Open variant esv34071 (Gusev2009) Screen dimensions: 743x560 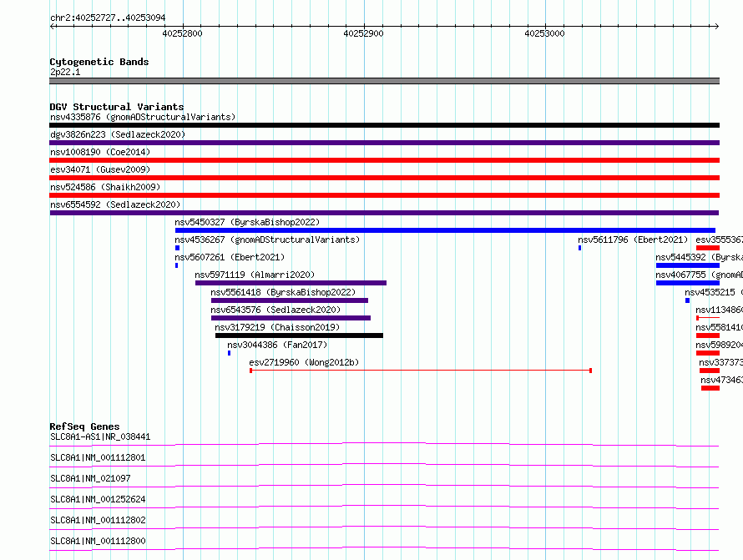pos(100,169)
